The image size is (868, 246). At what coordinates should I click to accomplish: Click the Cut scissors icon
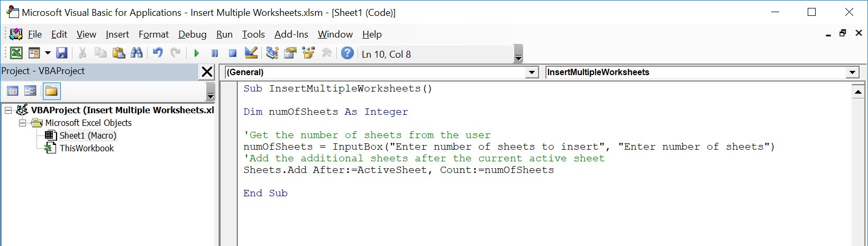coord(82,53)
